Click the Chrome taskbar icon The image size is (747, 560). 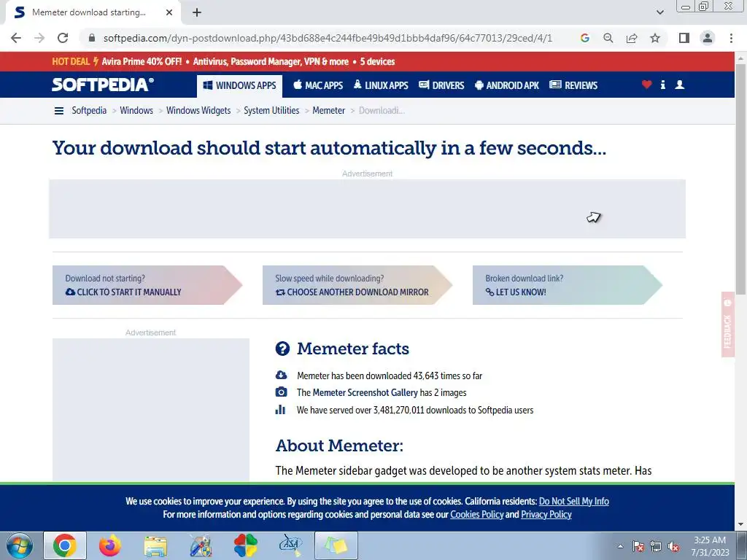65,545
